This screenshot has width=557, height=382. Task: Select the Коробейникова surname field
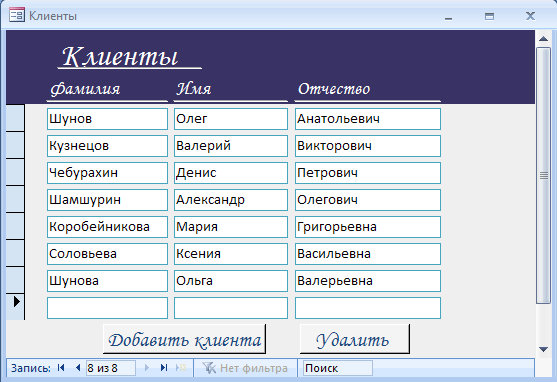(x=107, y=227)
